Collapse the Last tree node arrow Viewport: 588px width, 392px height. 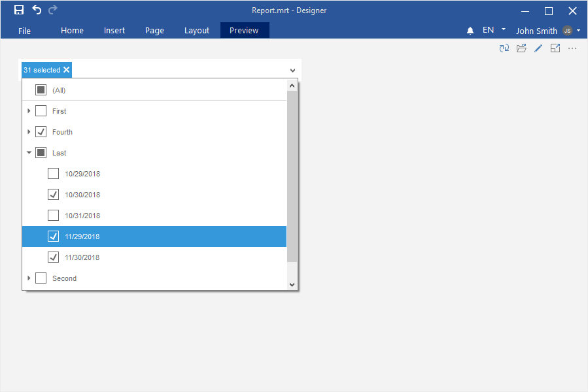[29, 153]
